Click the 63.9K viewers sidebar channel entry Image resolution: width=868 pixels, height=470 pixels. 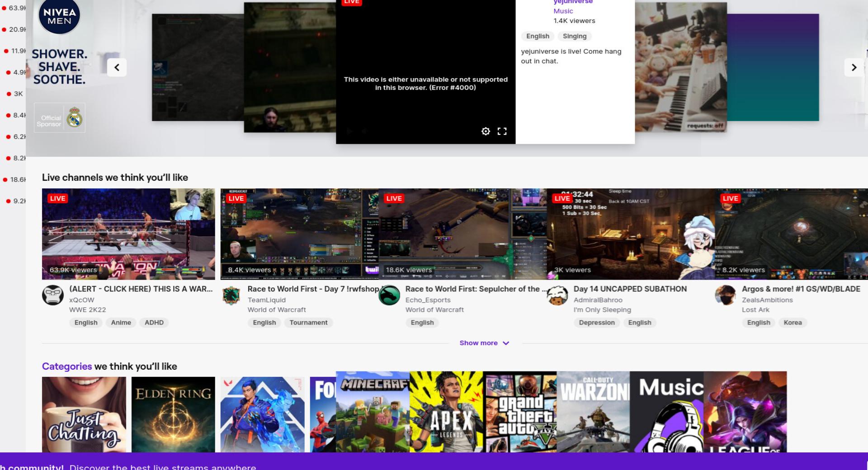point(14,8)
